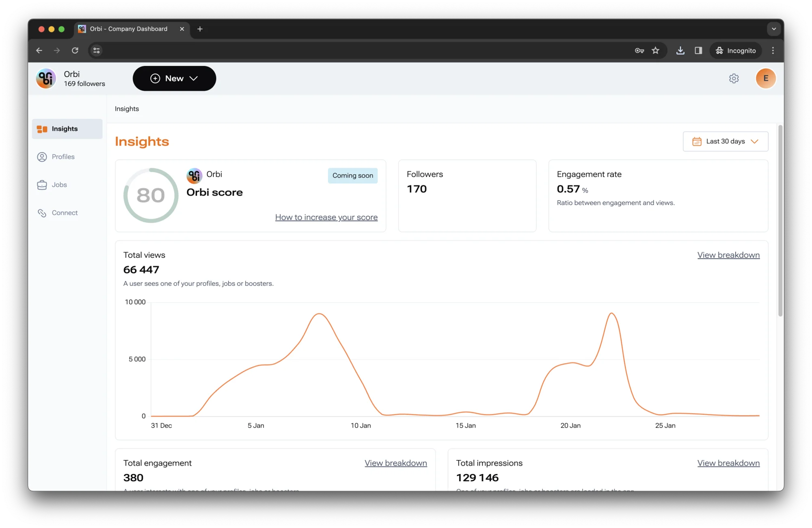This screenshot has width=812, height=528.
Task: Bookmark this page with the star icon
Action: [x=656, y=50]
